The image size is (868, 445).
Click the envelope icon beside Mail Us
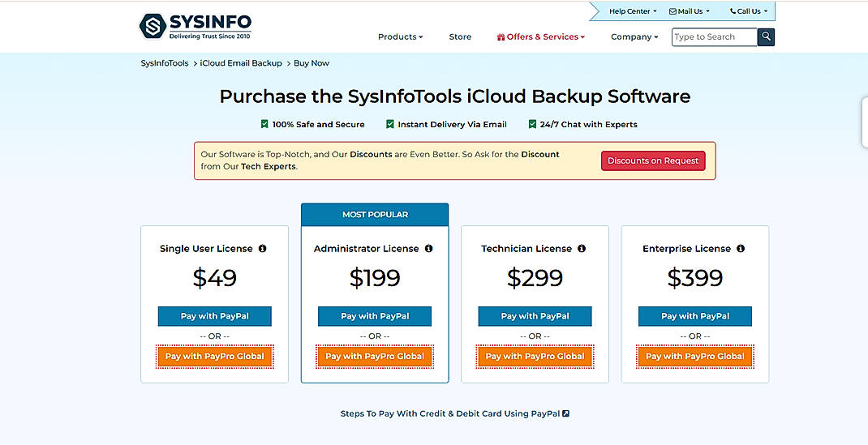click(x=672, y=11)
